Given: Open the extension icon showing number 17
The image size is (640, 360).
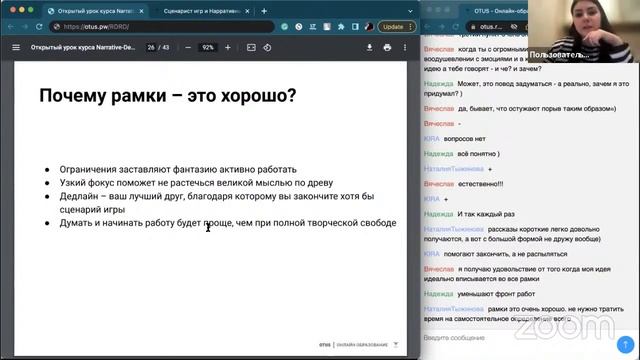Looking at the screenshot, I should pyautogui.click(x=313, y=27).
